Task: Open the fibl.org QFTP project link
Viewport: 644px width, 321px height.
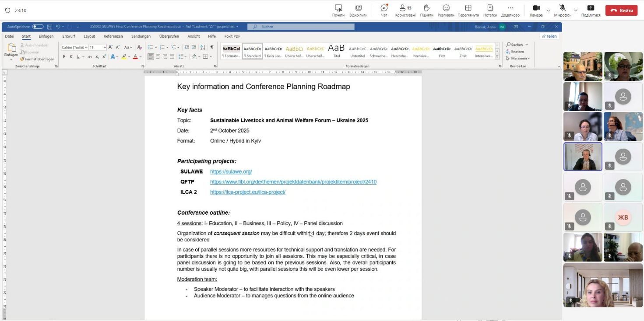Action: pos(293,182)
